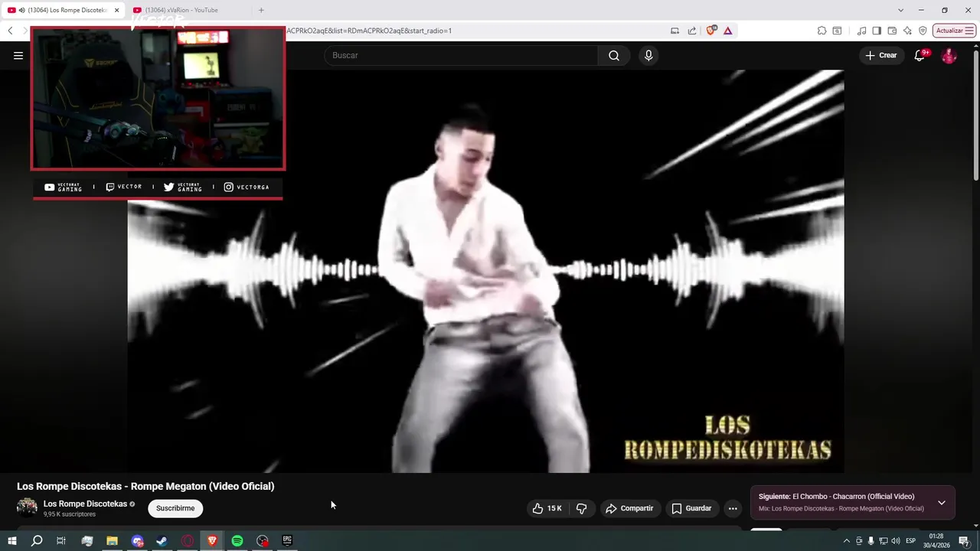This screenshot has height=551, width=980.
Task: Open File Explorer from the taskbar
Action: click(x=112, y=541)
